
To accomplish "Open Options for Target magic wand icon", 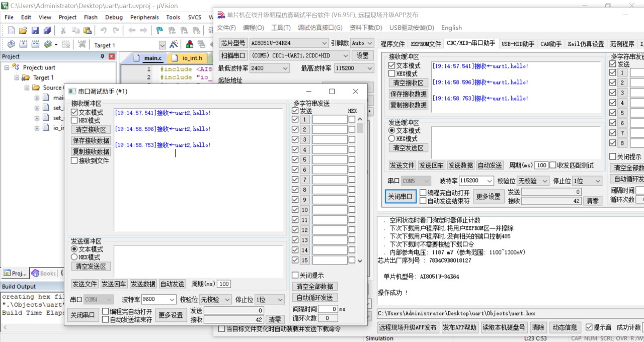I will [x=174, y=45].
